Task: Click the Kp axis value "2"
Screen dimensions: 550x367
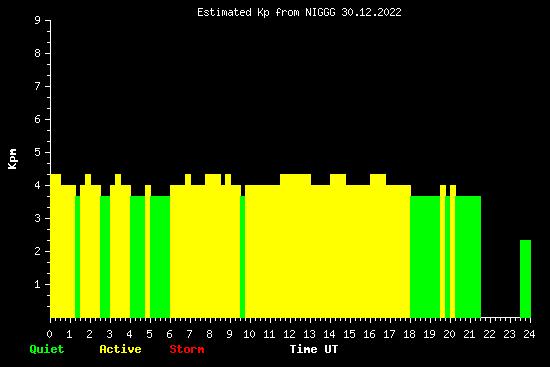Action: point(38,251)
